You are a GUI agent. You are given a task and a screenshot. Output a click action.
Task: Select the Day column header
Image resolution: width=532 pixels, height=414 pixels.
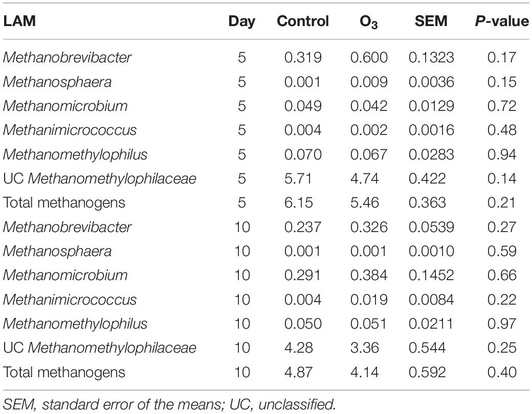(x=241, y=21)
